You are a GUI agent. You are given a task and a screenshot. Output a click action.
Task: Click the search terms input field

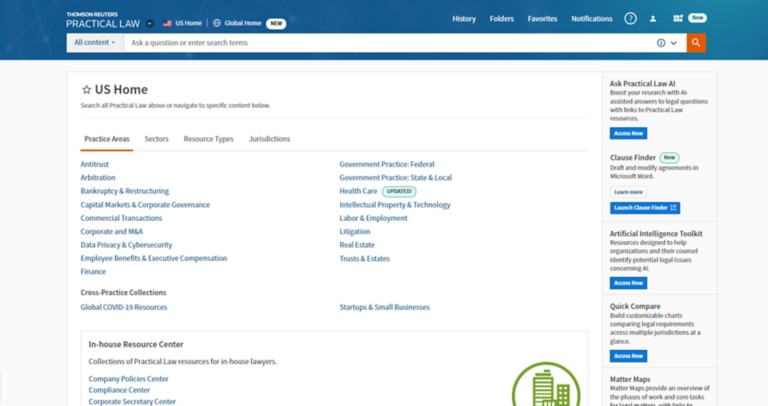pyautogui.click(x=389, y=43)
